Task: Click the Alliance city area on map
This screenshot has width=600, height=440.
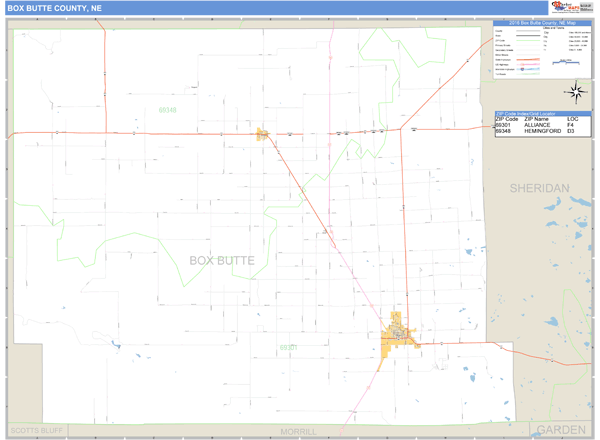Action: pyautogui.click(x=399, y=333)
